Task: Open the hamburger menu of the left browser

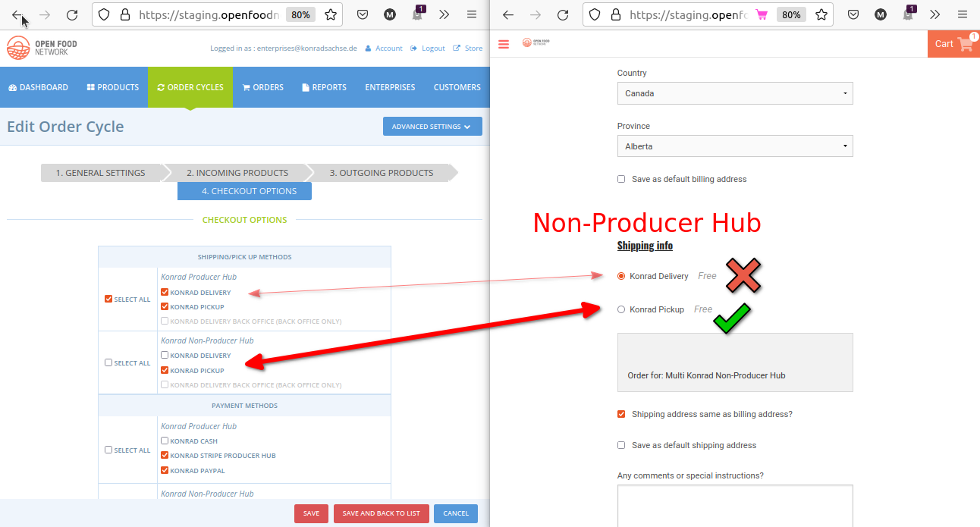Action: pyautogui.click(x=472, y=14)
